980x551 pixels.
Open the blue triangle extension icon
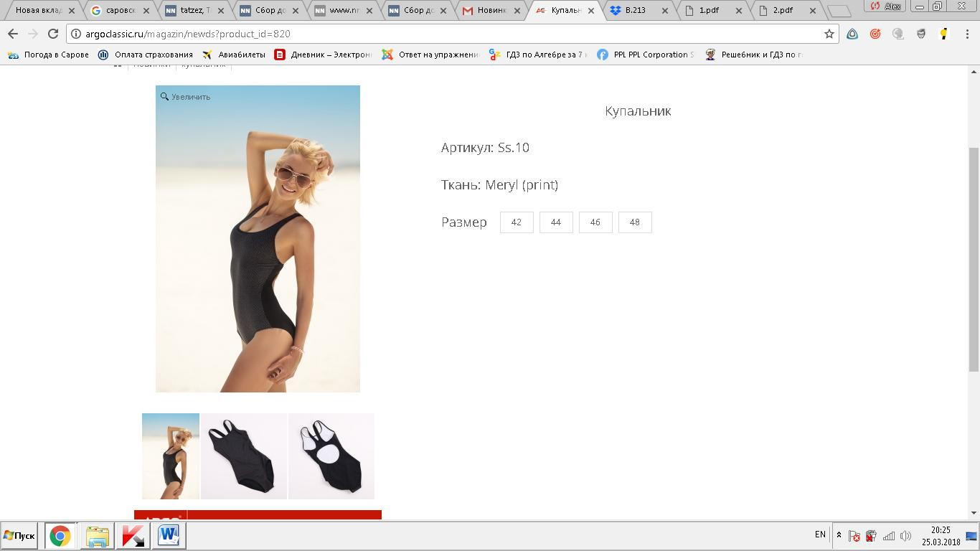point(852,34)
